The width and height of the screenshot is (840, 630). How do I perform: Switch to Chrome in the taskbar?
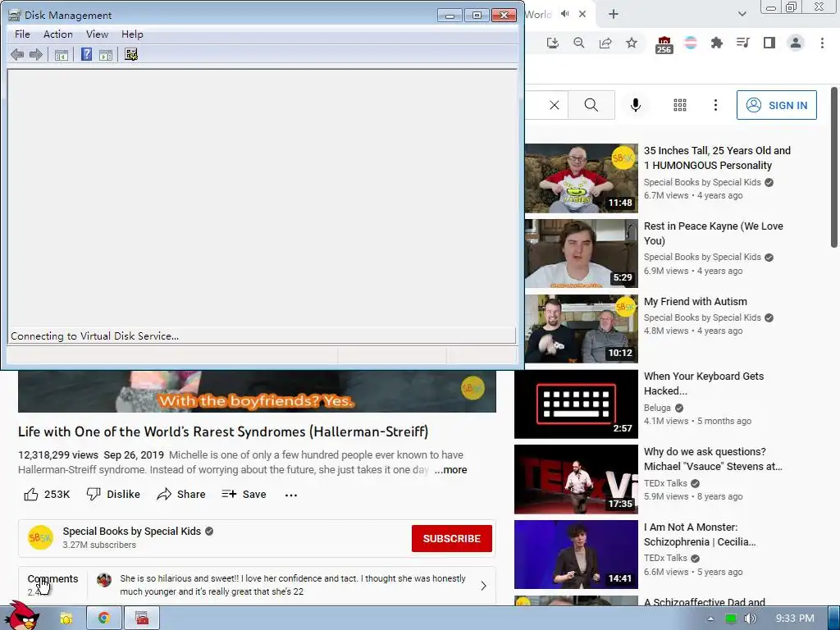click(104, 619)
